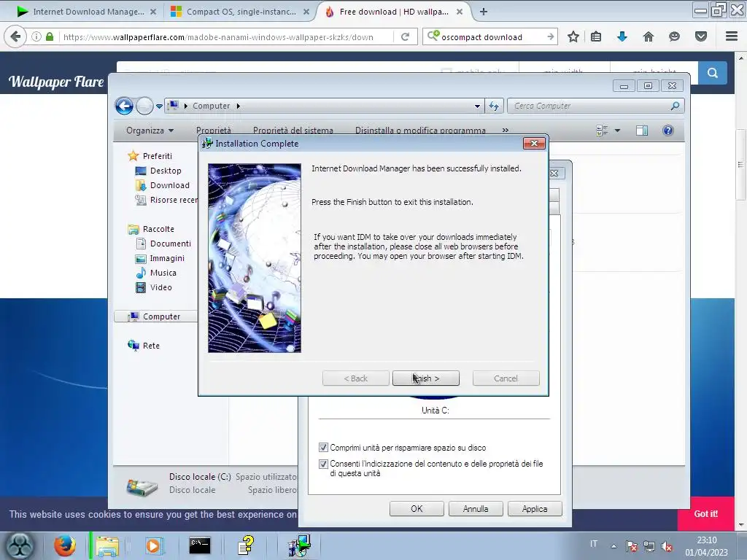Click the muted volume tray icon
747x560 pixels.
coord(667,546)
